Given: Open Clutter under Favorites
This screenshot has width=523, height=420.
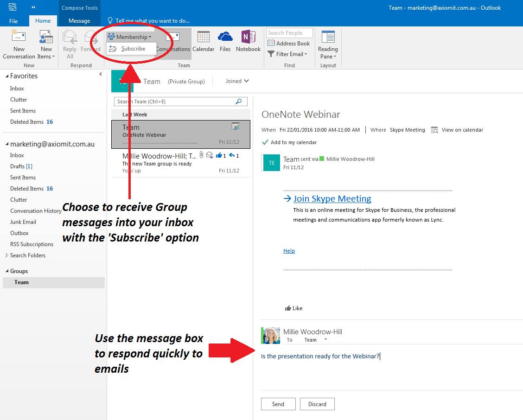Looking at the screenshot, I should coord(19,99).
